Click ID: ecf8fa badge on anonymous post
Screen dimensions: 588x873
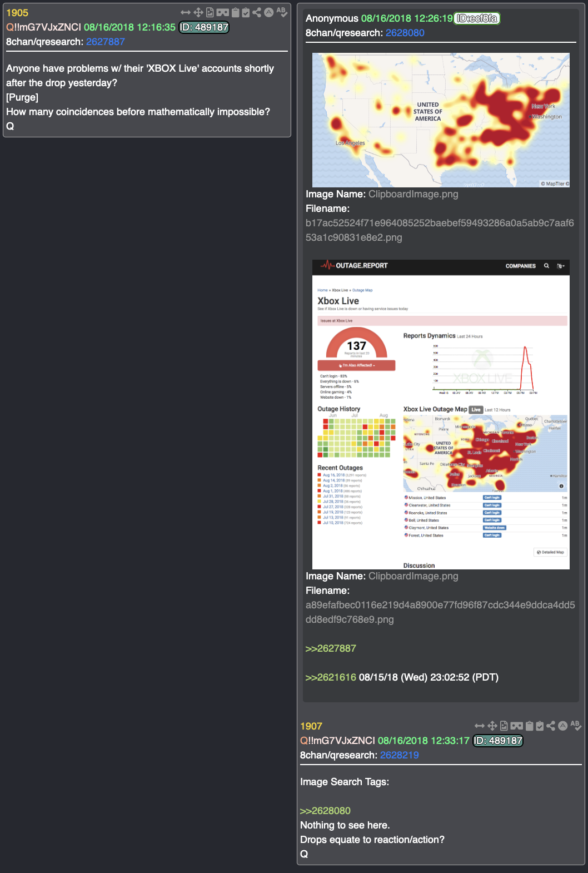[477, 18]
